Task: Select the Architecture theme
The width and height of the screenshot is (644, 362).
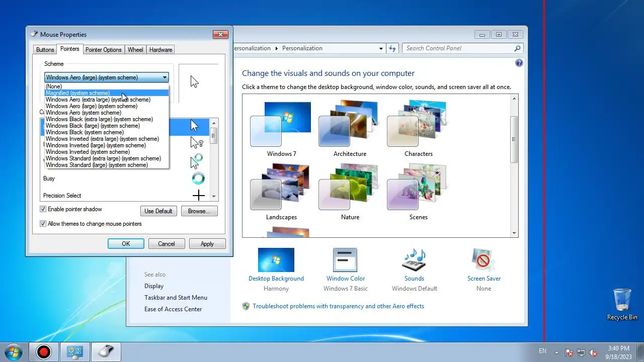Action: click(x=350, y=129)
